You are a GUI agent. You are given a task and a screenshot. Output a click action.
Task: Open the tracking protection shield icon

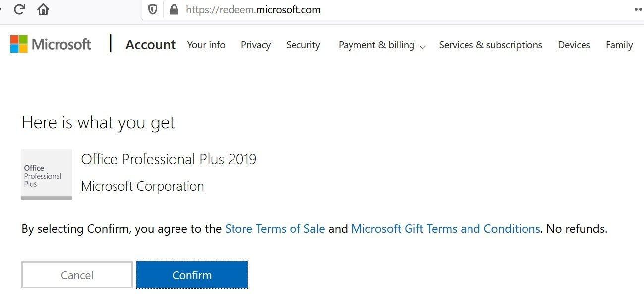(x=153, y=10)
